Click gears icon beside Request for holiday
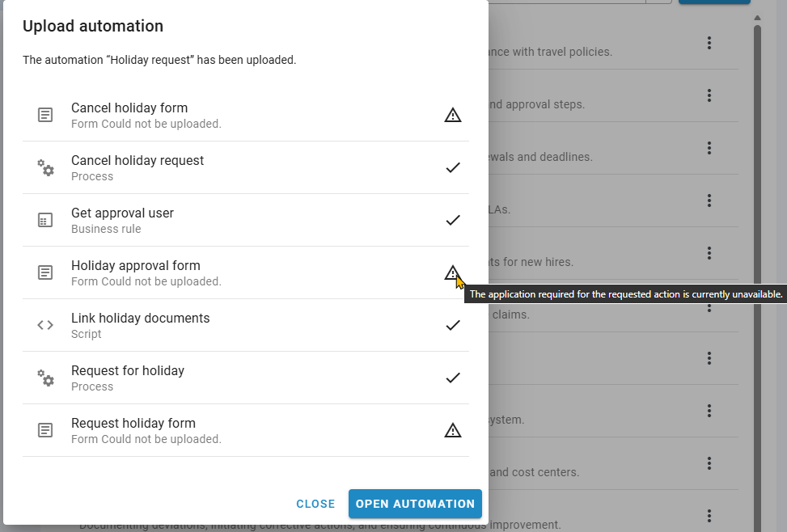Screen dimensions: 787x532 click(46, 378)
